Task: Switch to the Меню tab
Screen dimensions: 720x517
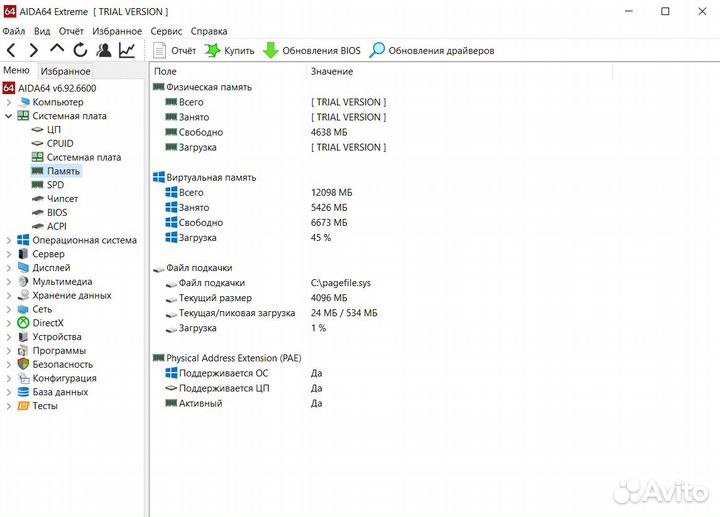Action: [16, 70]
